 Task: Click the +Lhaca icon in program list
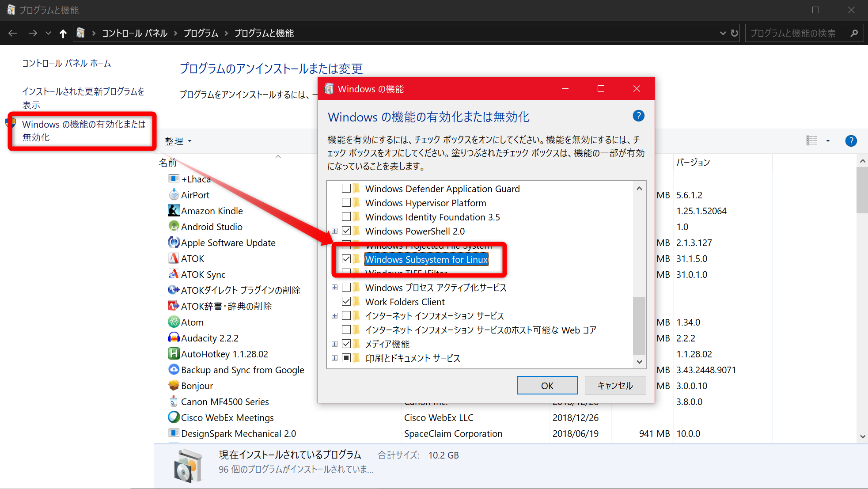174,178
